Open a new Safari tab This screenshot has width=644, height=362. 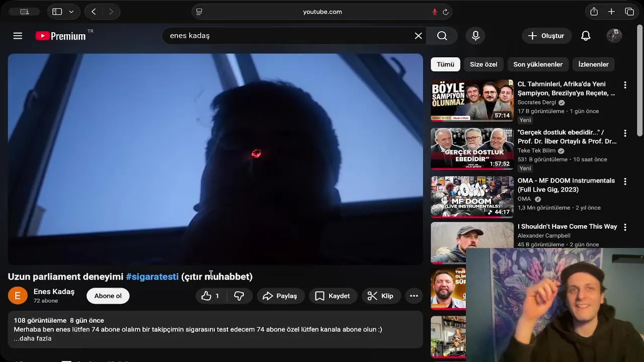coord(611,12)
